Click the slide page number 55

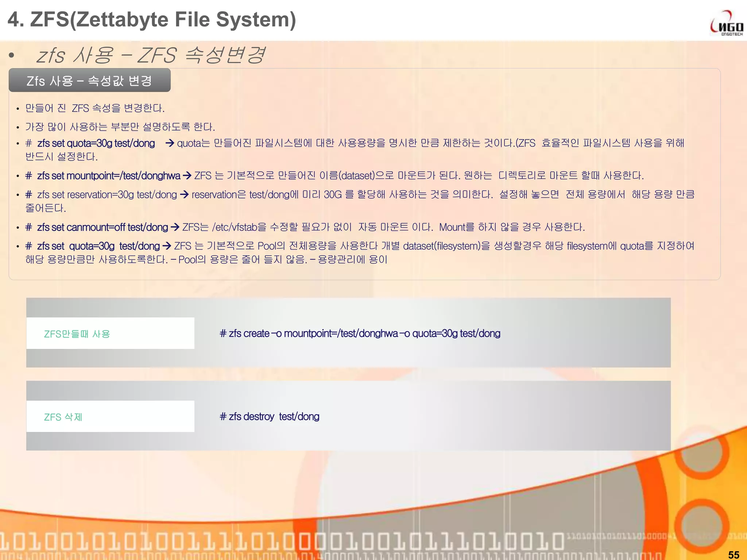734,555
